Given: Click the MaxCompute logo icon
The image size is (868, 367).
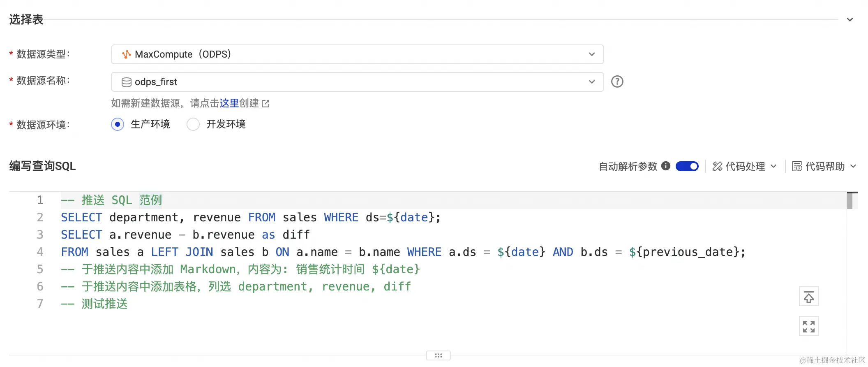Looking at the screenshot, I should (x=127, y=54).
